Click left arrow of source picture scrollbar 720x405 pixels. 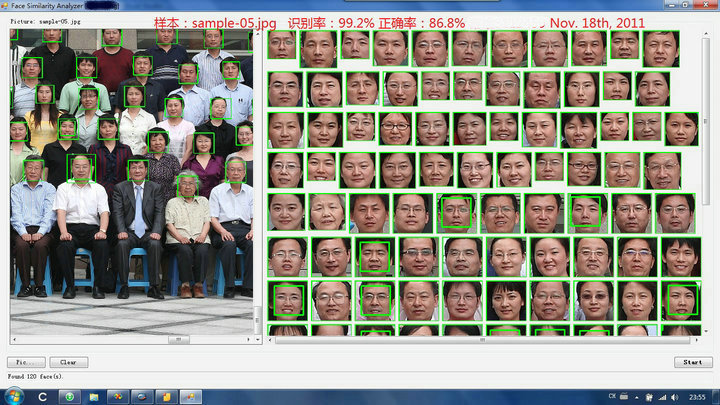click(x=14, y=339)
